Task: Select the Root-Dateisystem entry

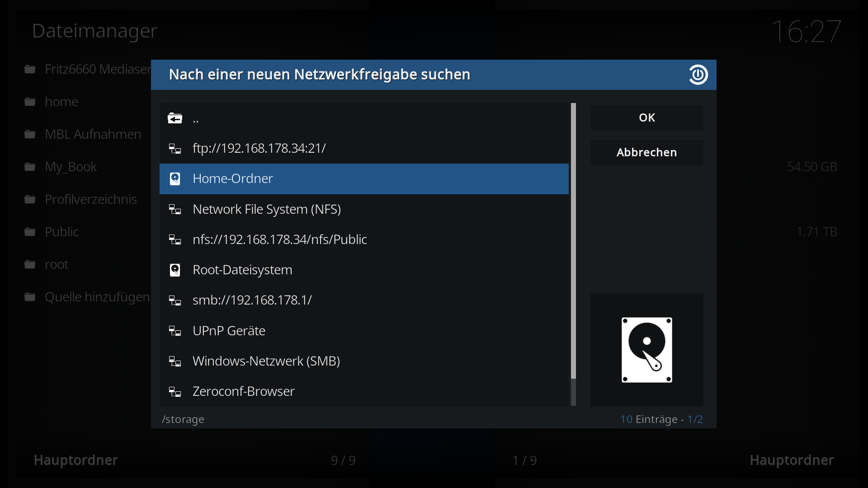Action: (364, 270)
